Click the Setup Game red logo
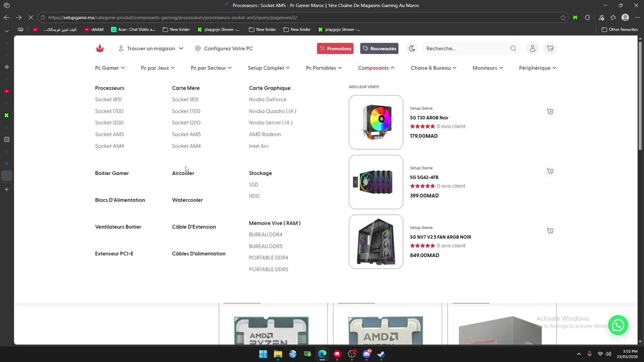The height and width of the screenshot is (362, 644). tap(100, 48)
